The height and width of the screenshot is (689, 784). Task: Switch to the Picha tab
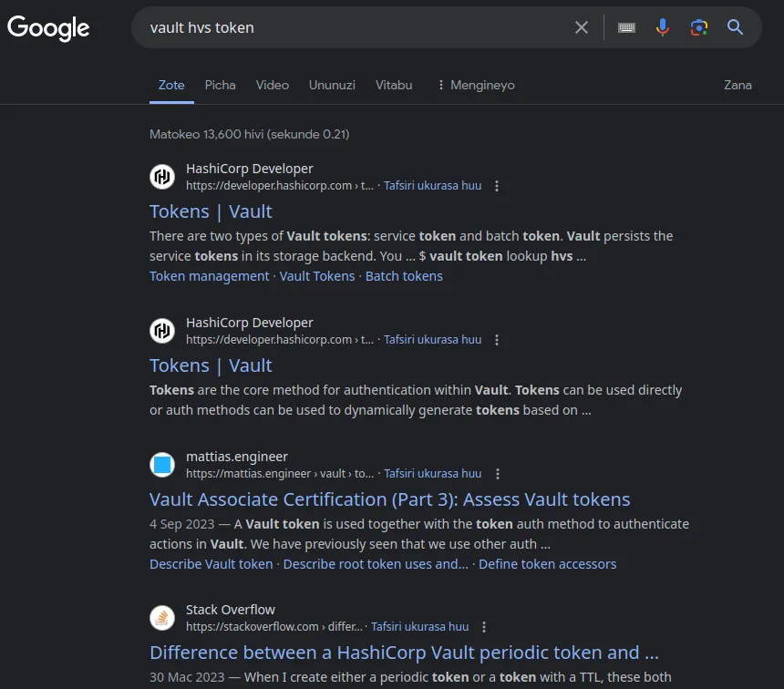tap(220, 85)
